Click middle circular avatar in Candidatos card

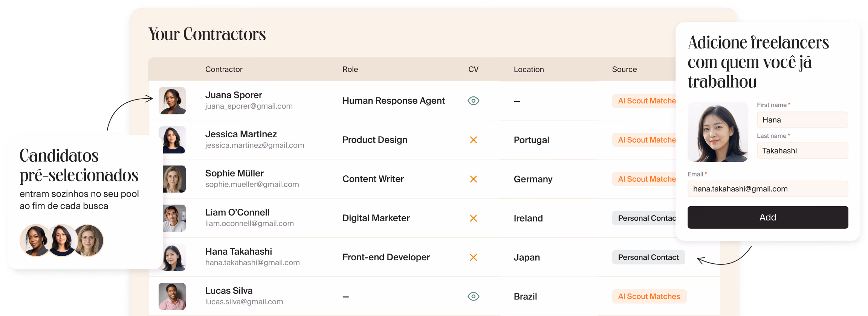click(x=62, y=241)
